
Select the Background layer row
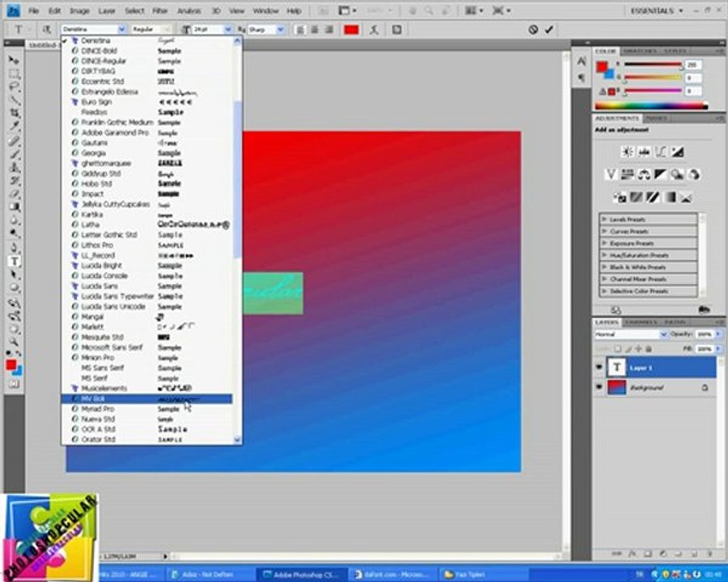[655, 387]
